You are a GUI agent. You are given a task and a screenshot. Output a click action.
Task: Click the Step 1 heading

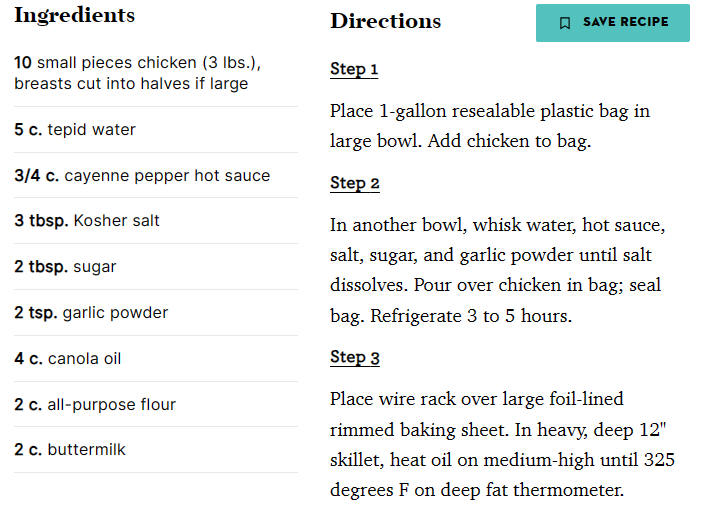click(354, 69)
